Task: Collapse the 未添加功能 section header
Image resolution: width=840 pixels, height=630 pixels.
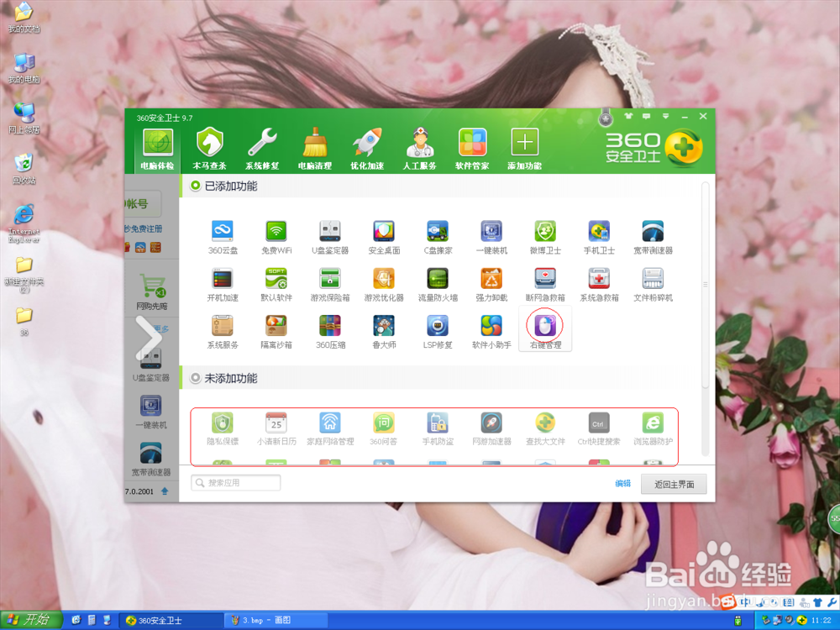Action: (224, 378)
